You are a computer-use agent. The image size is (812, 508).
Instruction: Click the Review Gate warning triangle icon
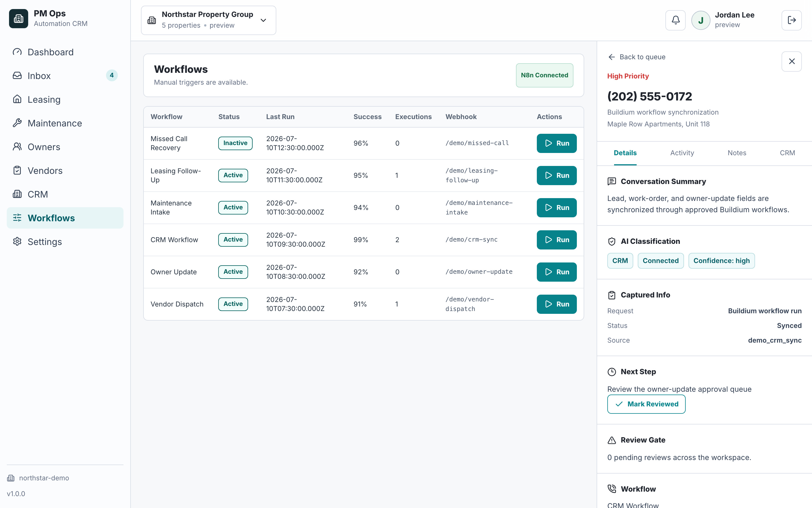612,440
